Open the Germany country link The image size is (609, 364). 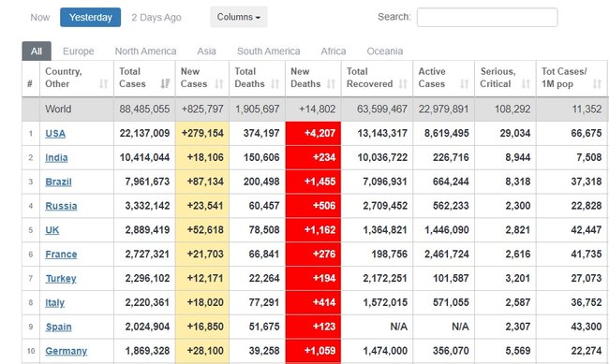[66, 351]
